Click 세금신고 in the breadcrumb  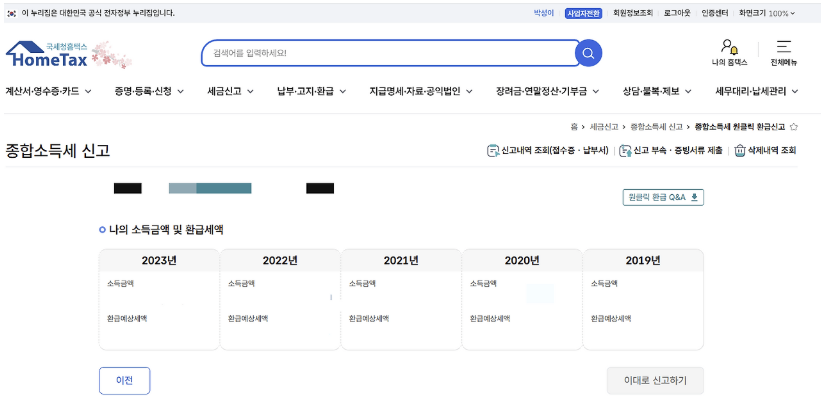(x=604, y=127)
